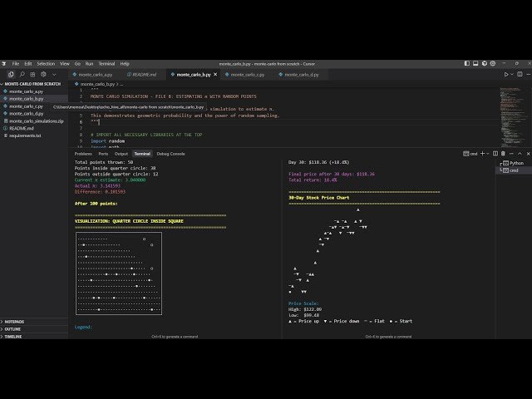Open monte_carlo_d.py in file explorer

(x=26, y=114)
